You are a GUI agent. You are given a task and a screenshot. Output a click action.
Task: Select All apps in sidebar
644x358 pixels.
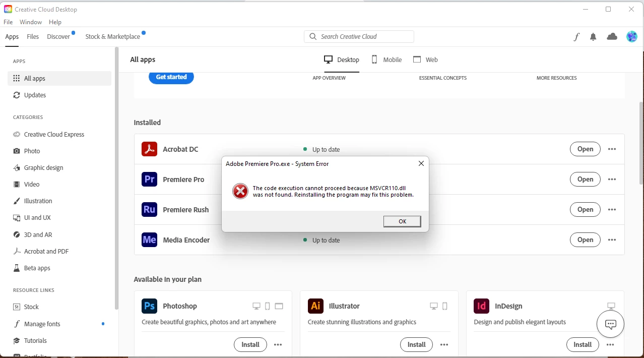pos(59,79)
